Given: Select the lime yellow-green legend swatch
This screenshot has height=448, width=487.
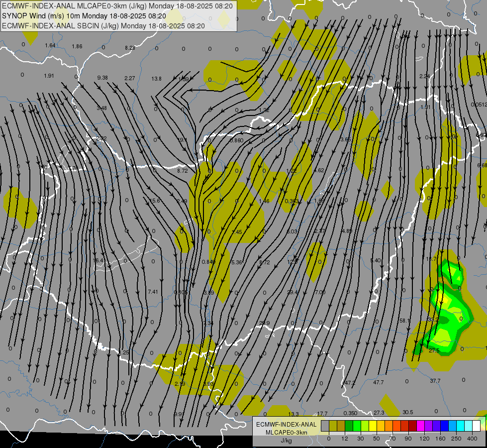Looking at the screenshot, I should (365, 426).
